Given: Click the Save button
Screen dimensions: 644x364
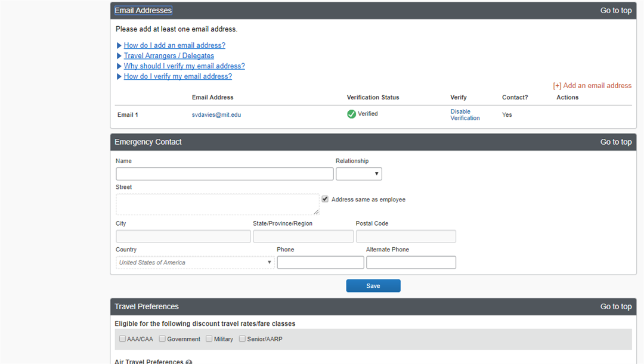Looking at the screenshot, I should [x=373, y=286].
